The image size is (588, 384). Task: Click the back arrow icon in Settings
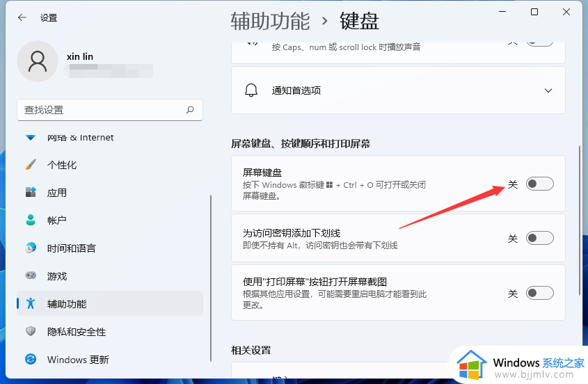[x=22, y=17]
